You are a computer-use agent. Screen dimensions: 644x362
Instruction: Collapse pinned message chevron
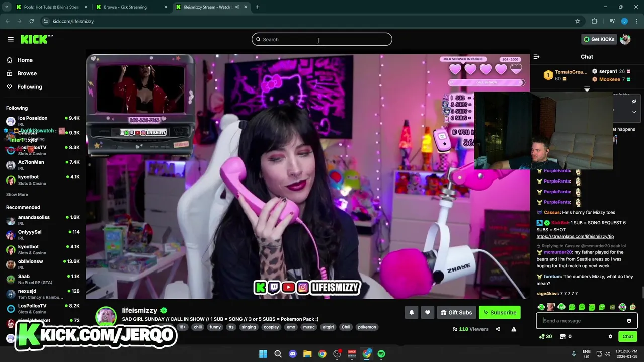tap(634, 112)
